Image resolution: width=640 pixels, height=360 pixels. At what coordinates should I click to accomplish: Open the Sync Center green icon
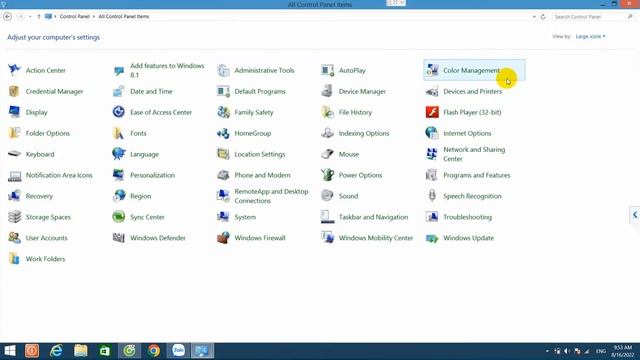click(119, 217)
